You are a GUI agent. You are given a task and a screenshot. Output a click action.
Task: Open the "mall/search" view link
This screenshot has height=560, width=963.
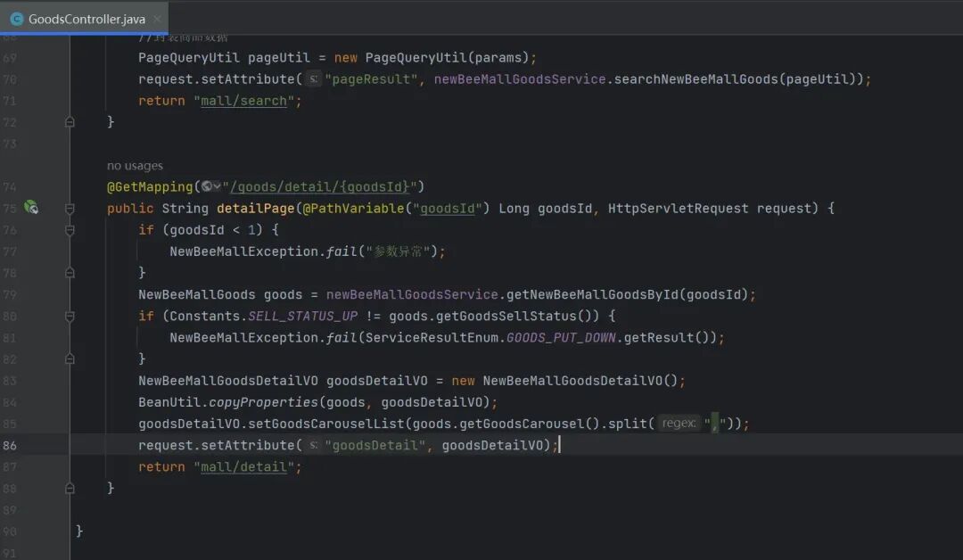(x=243, y=101)
